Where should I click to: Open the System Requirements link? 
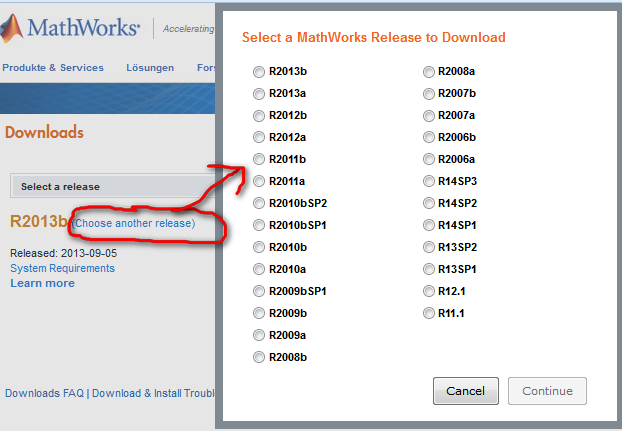click(x=62, y=268)
